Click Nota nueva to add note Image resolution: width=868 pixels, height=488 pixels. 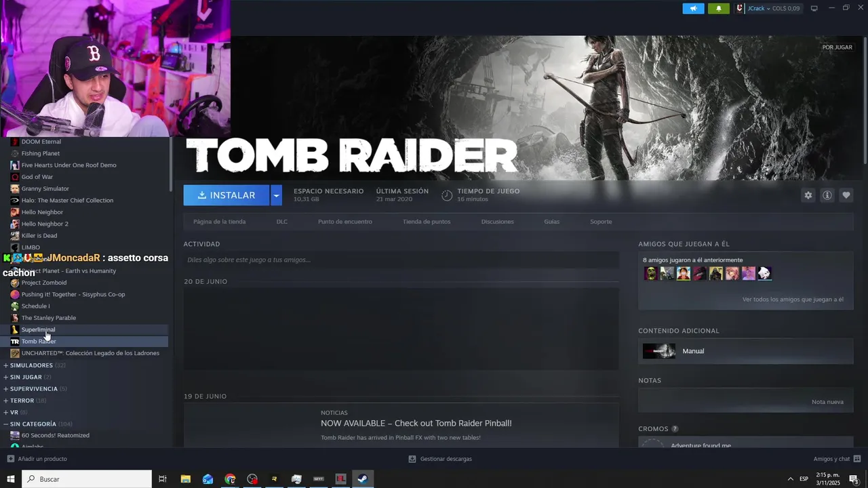coord(827,402)
